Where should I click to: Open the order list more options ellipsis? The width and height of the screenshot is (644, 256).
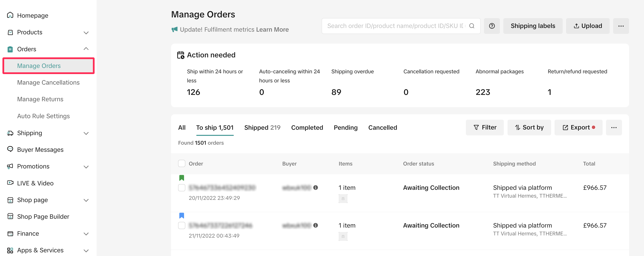click(x=614, y=128)
